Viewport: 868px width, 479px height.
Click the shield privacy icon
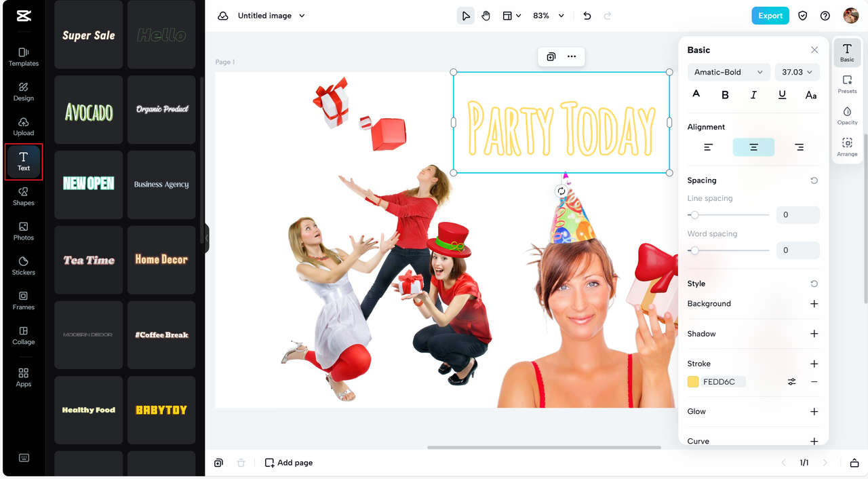(x=803, y=16)
